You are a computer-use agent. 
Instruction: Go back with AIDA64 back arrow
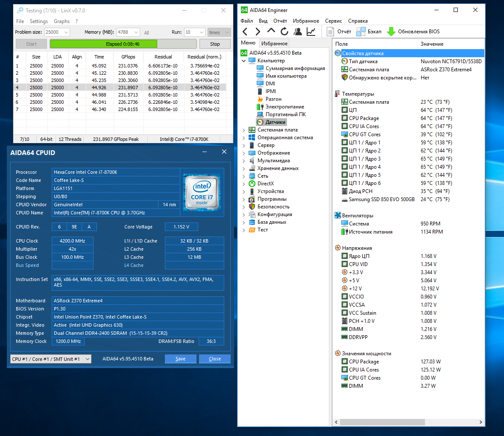coord(245,32)
